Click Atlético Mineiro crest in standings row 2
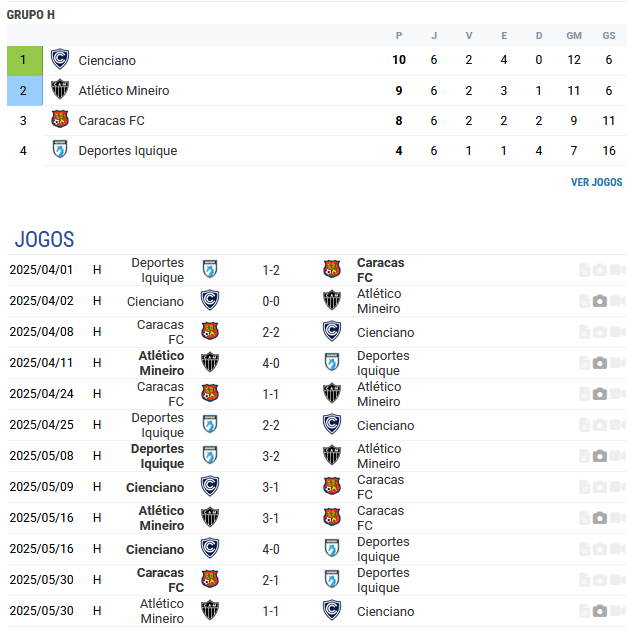The height and width of the screenshot is (630, 627). click(60, 89)
